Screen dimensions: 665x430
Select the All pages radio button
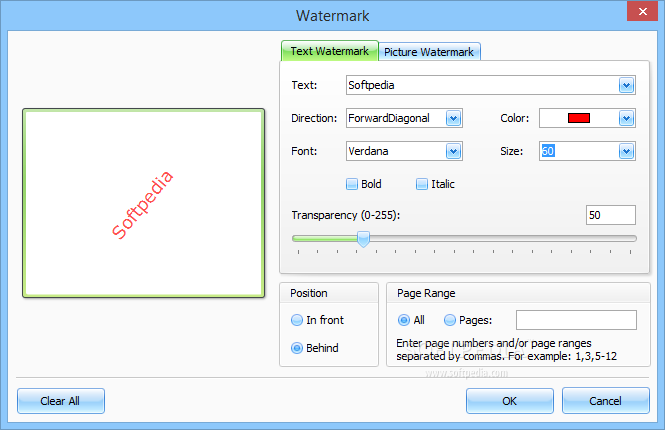404,320
